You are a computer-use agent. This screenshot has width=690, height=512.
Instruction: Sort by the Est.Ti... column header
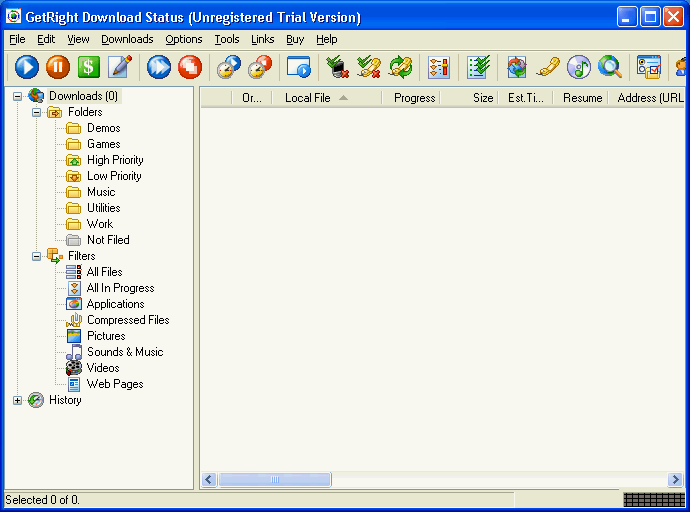coord(525,98)
